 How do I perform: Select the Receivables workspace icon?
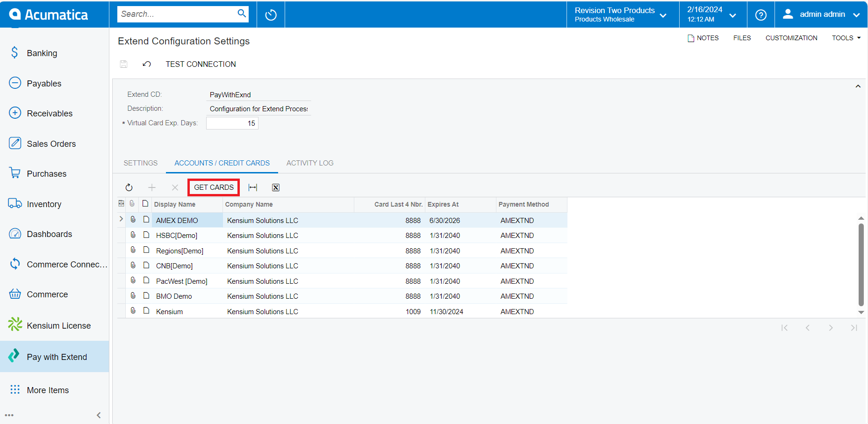pos(14,113)
